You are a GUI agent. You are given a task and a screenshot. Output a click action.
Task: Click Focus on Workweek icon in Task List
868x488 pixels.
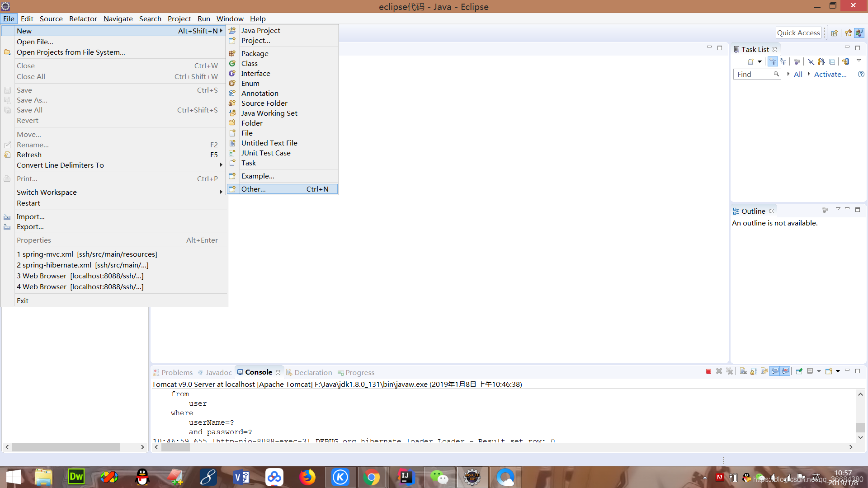click(x=797, y=61)
